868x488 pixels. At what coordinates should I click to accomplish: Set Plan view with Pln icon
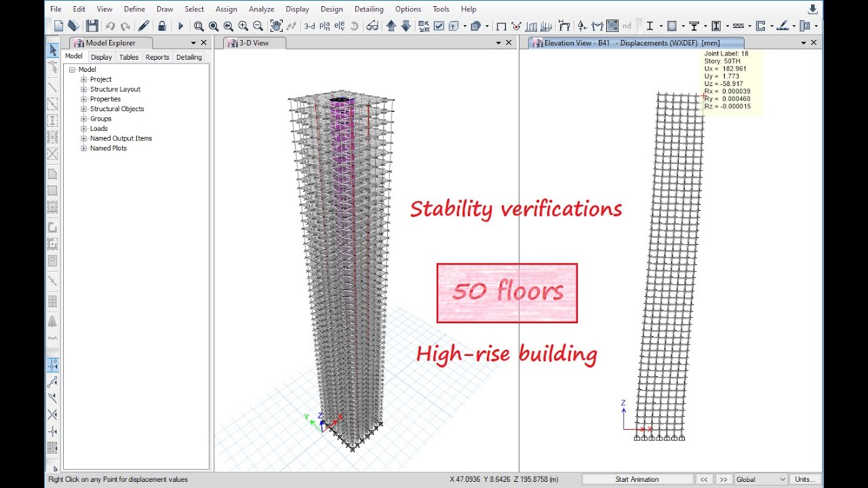click(325, 26)
